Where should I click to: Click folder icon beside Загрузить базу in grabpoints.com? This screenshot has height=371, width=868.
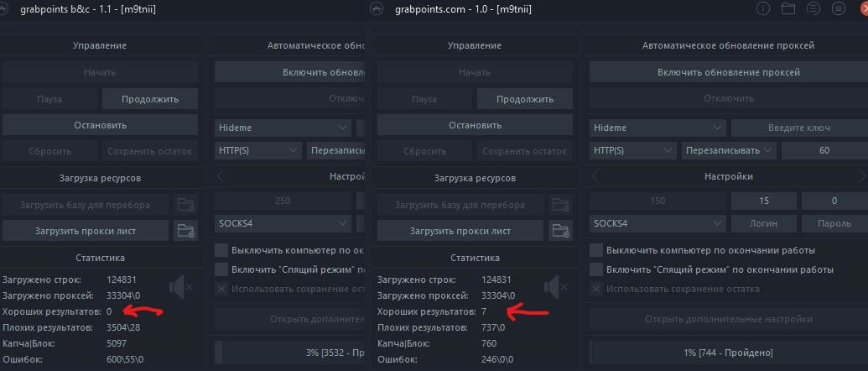561,205
